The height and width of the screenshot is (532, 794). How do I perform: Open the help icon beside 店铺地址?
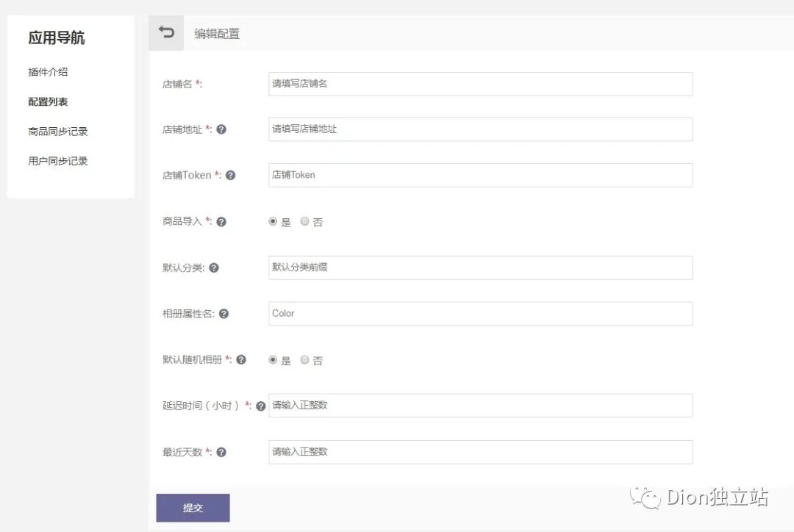(221, 129)
